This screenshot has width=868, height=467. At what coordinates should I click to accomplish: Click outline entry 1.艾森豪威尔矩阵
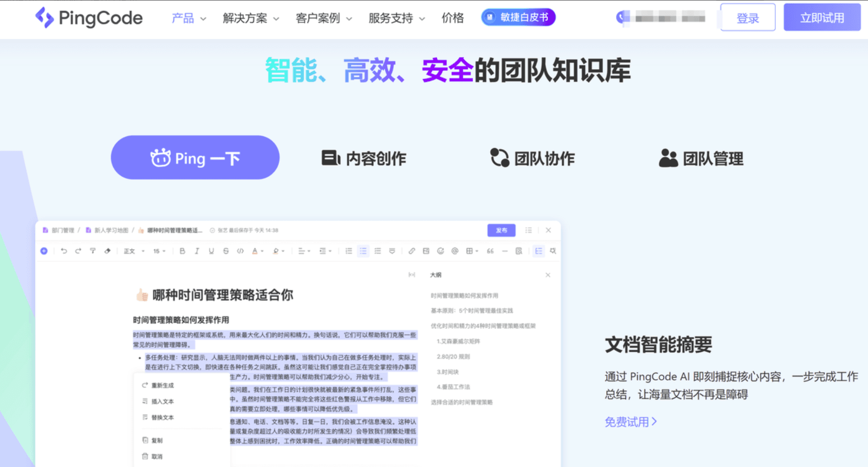(x=458, y=341)
